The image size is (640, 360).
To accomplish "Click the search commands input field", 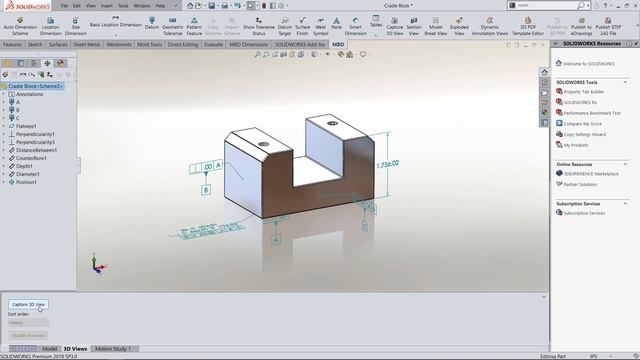I will tap(546, 5).
